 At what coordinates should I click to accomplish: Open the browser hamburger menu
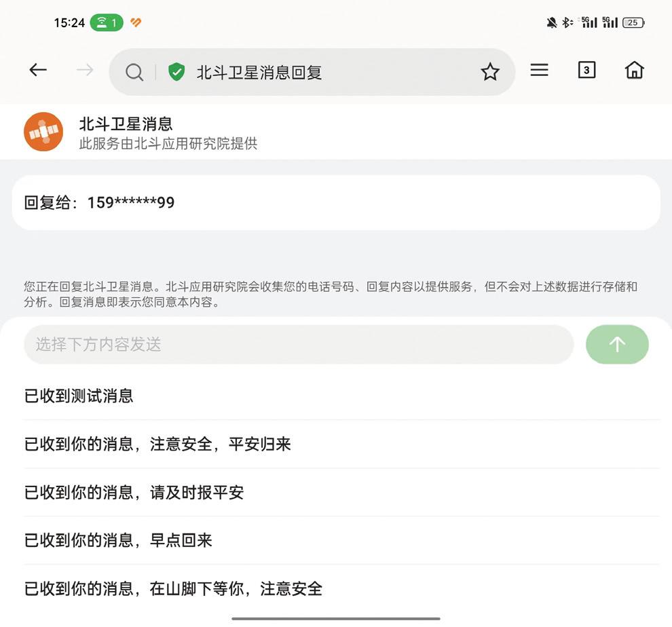coord(539,69)
